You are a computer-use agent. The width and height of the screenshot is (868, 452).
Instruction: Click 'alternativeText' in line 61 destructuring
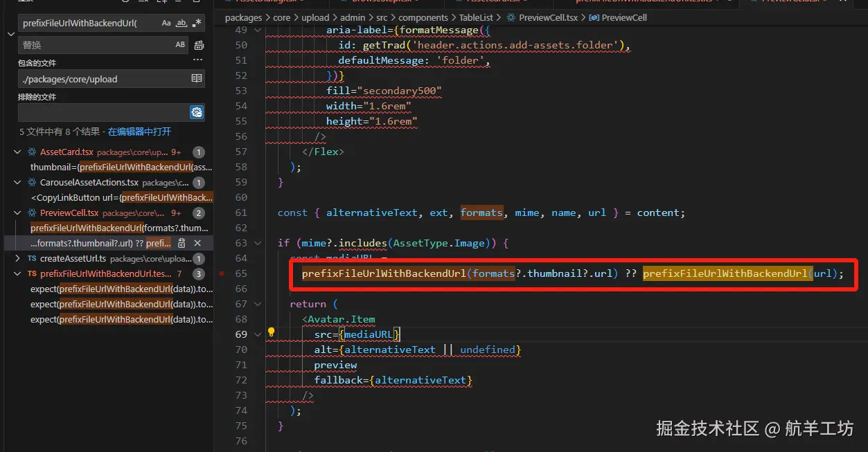(x=371, y=213)
